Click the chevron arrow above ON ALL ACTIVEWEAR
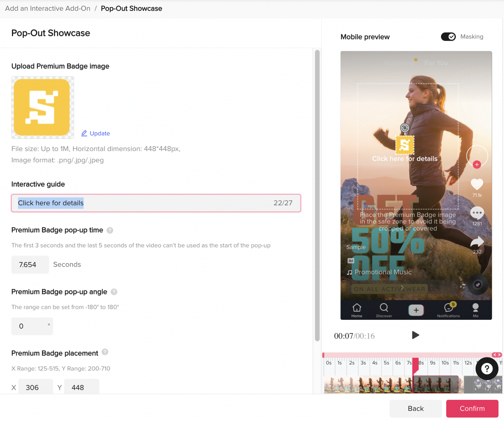 (x=402, y=288)
